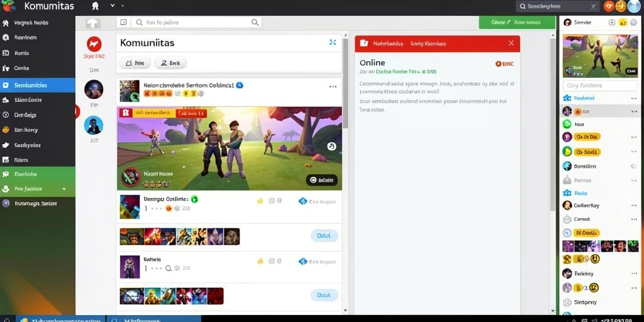Open the gold coin icon in top bar

point(621,6)
